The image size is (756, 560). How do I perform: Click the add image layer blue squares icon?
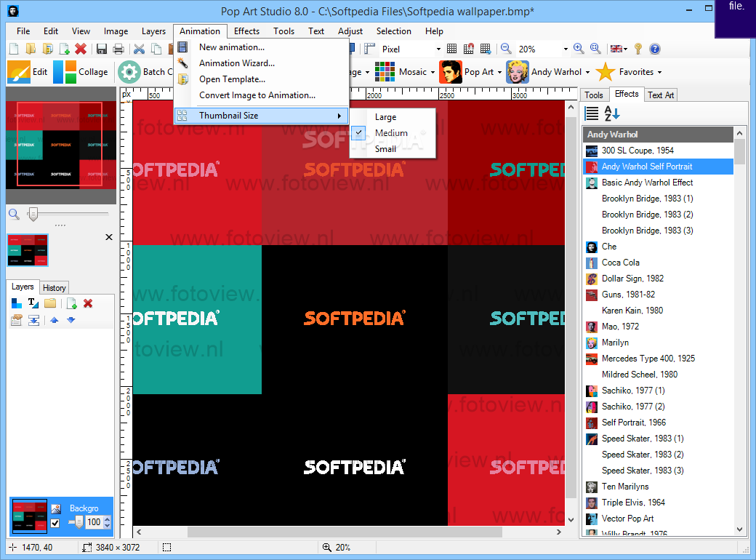pos(17,303)
